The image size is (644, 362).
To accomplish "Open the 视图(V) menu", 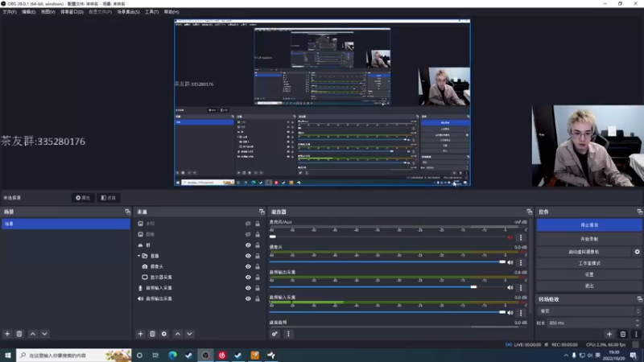I will (47, 12).
